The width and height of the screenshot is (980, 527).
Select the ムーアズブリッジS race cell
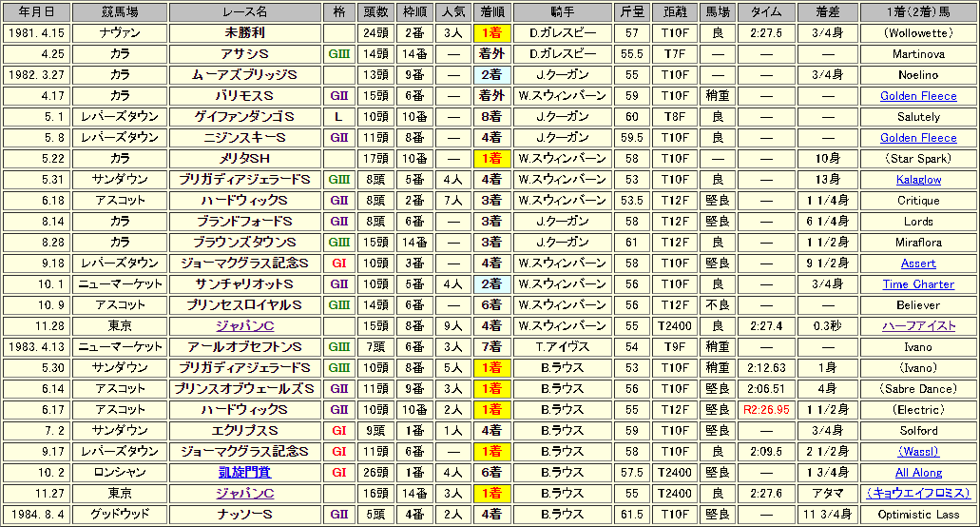pos(245,75)
